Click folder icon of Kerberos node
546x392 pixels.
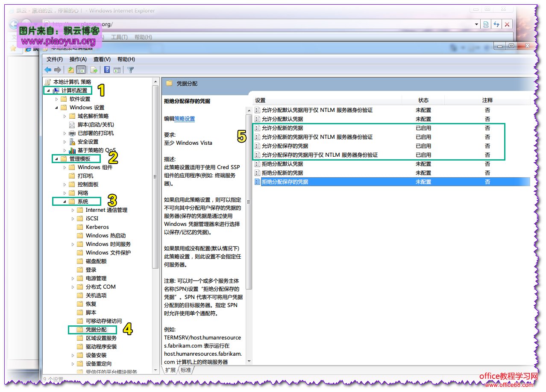point(80,227)
